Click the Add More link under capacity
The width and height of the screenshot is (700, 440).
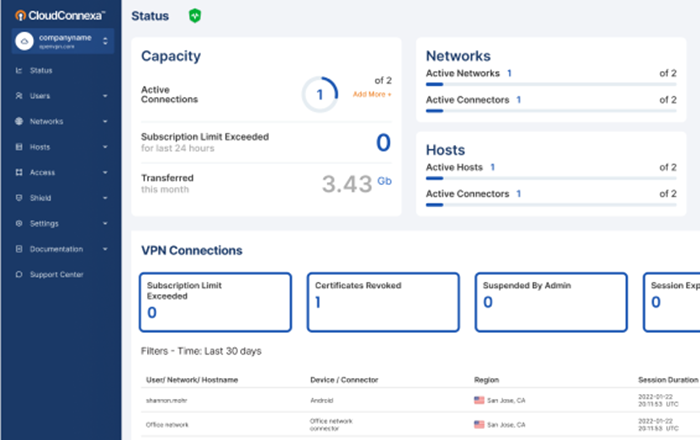[372, 94]
